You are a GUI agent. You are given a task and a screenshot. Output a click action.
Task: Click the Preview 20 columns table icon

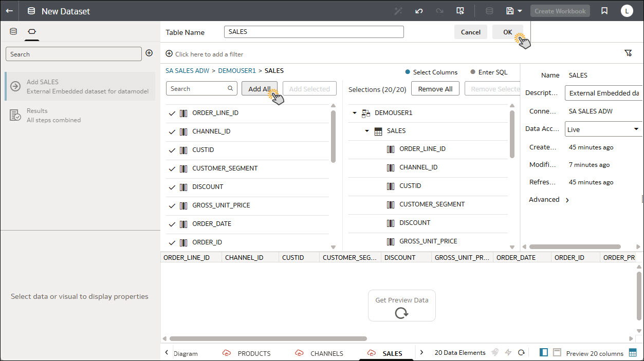tap(633, 353)
